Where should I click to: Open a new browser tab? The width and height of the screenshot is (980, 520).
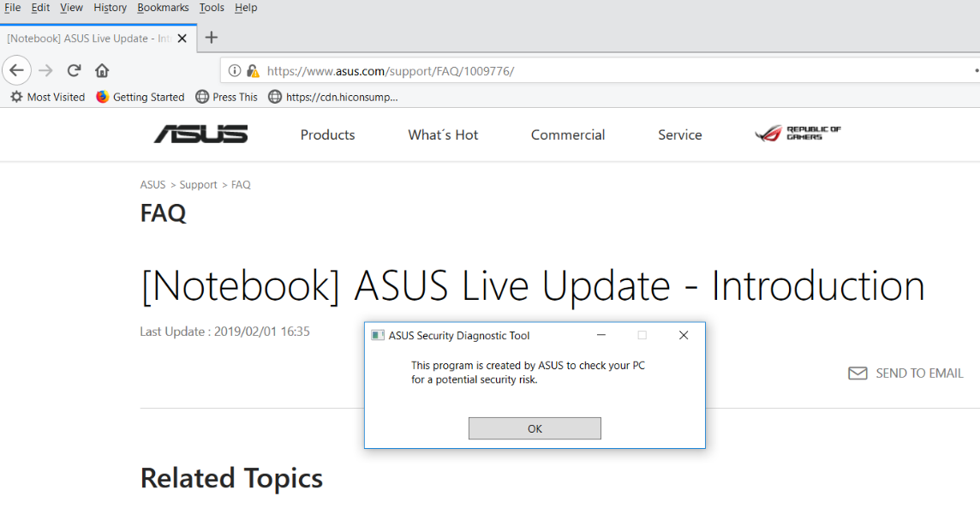212,38
